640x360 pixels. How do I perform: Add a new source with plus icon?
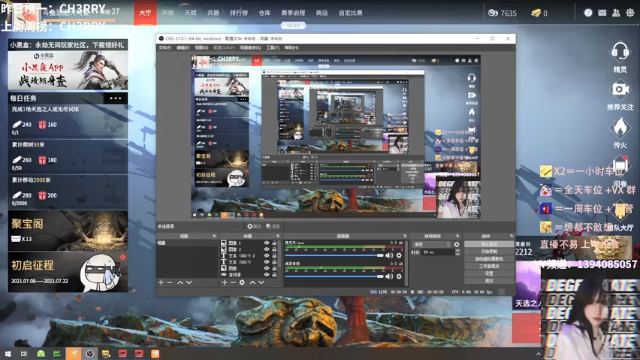point(224,282)
